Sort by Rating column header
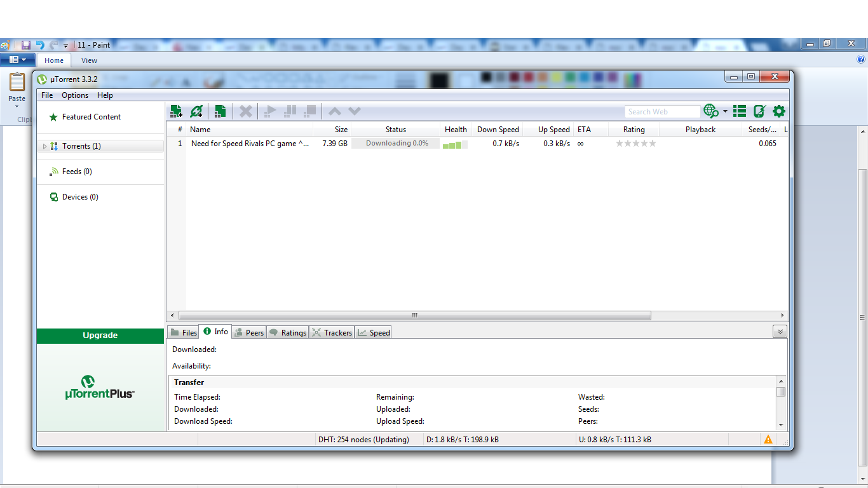 634,130
